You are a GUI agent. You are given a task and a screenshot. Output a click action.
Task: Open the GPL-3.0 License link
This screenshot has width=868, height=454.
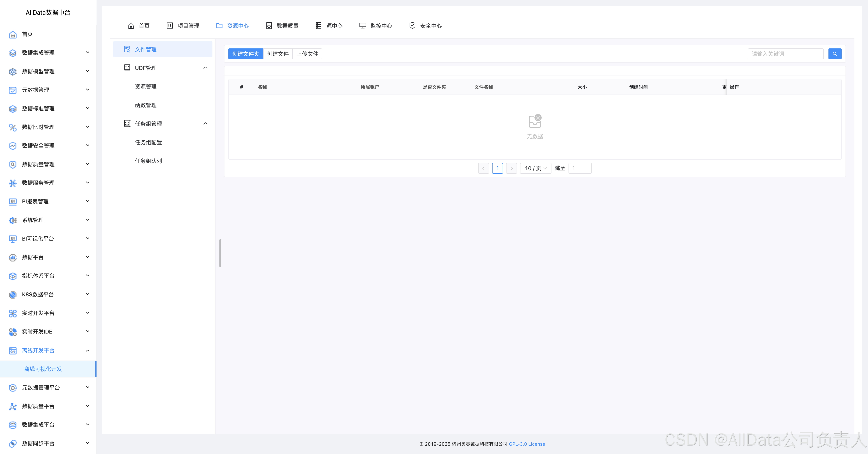coord(527,444)
